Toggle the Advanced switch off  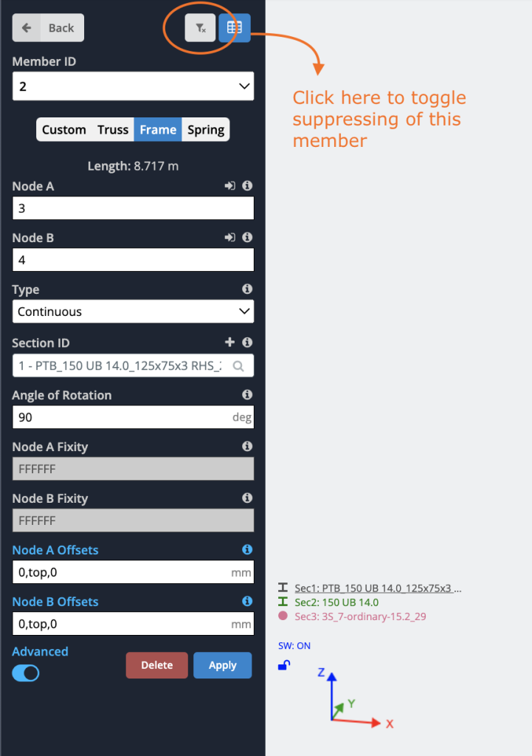(x=26, y=673)
